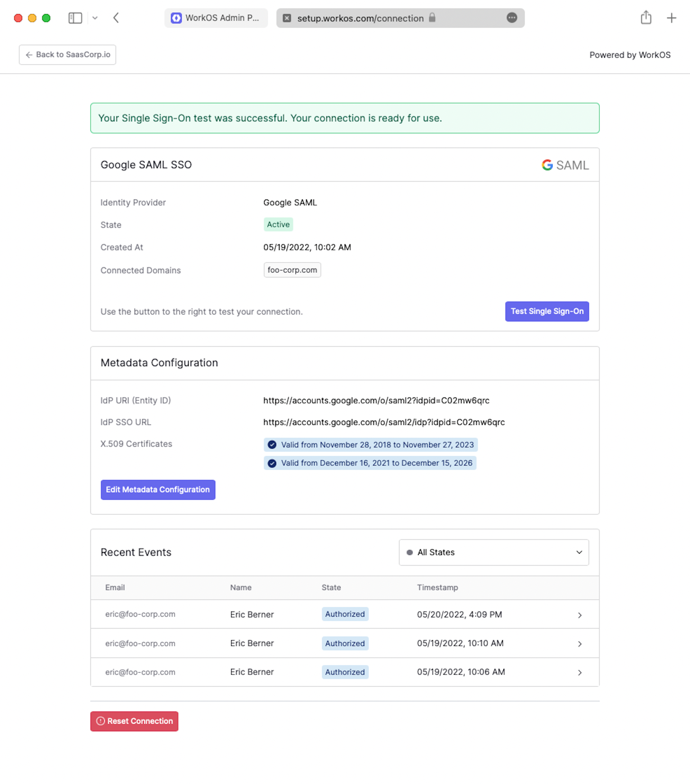The height and width of the screenshot is (784, 690).
Task: Click the foo-corp.com domain tag
Action: (292, 270)
